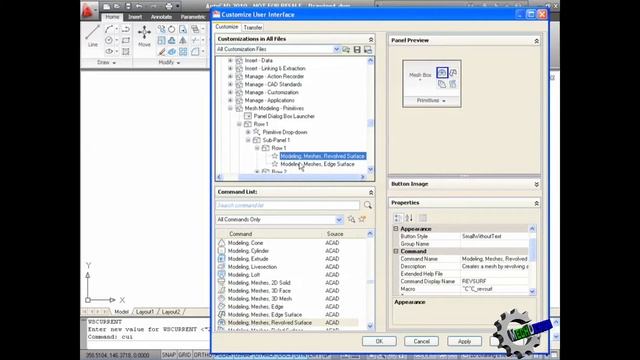Click the Undo icon in quick access toolbar

click(139, 6)
